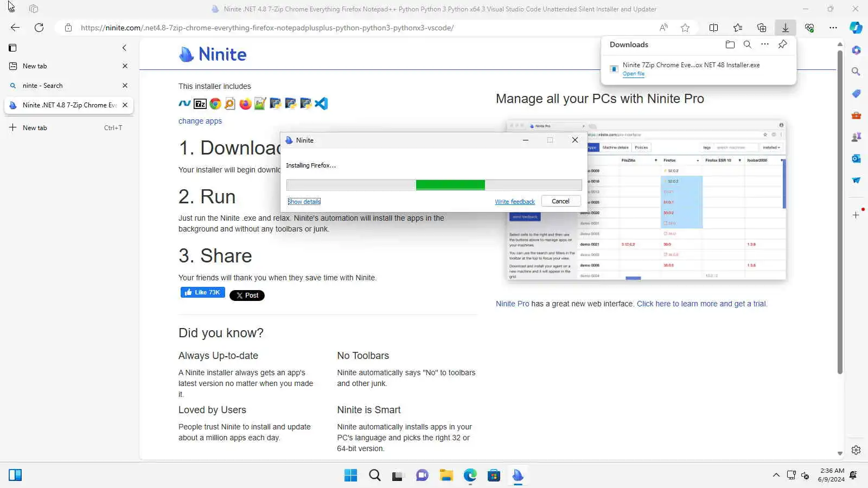The height and width of the screenshot is (488, 868).
Task: Click Show details in Ninite installer
Action: [x=304, y=202]
